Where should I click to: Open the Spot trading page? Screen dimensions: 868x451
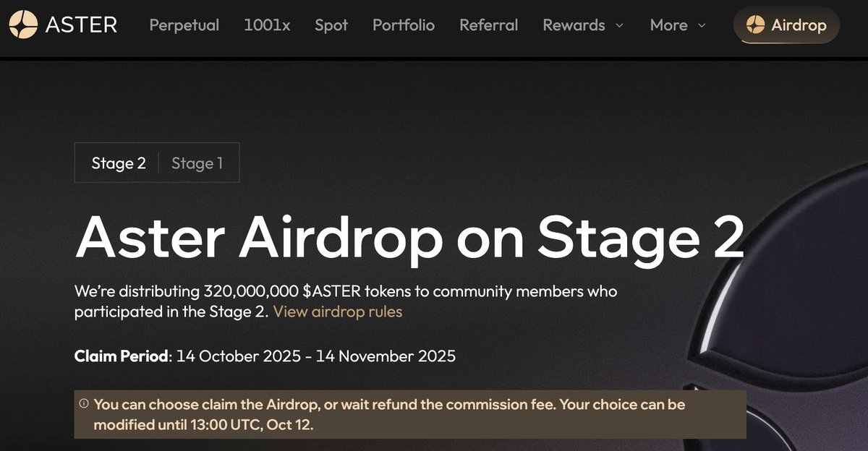point(331,25)
